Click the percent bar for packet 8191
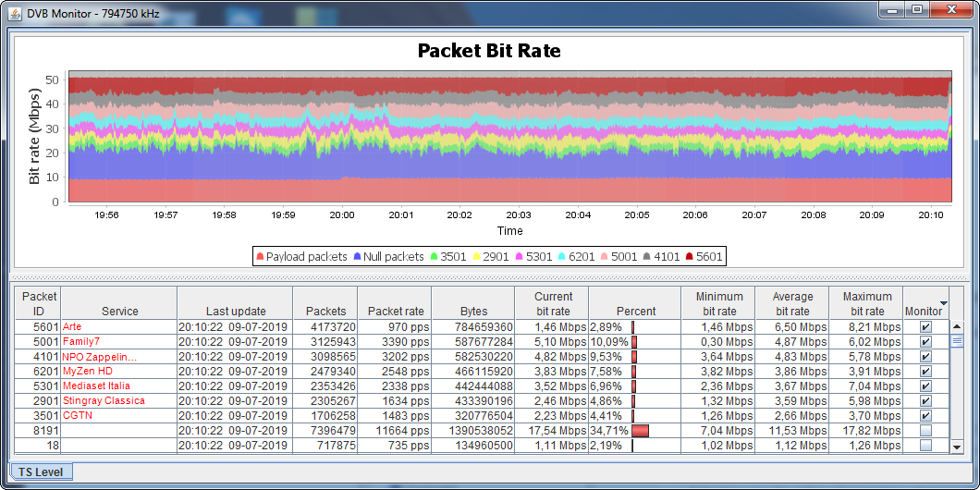This screenshot has height=490, width=980. pos(640,431)
